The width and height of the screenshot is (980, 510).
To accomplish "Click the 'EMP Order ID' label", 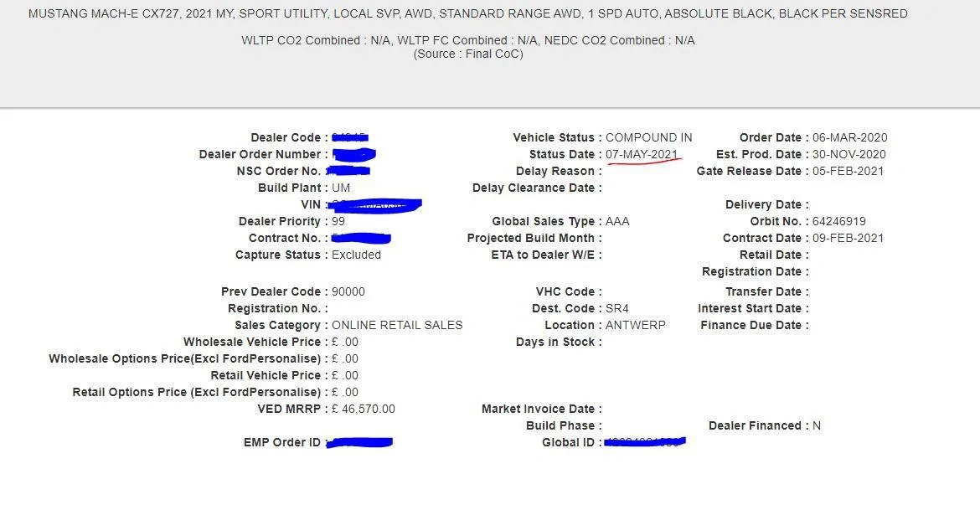I will [282, 442].
